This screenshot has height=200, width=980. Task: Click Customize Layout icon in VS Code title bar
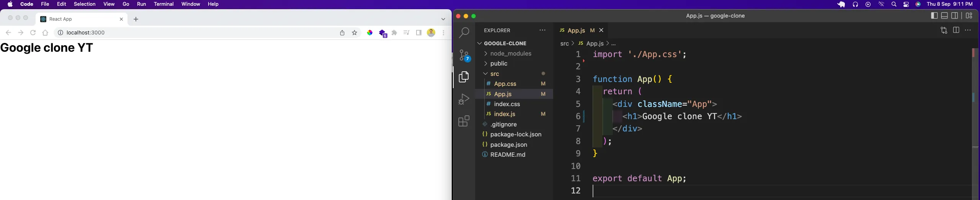[x=969, y=16]
